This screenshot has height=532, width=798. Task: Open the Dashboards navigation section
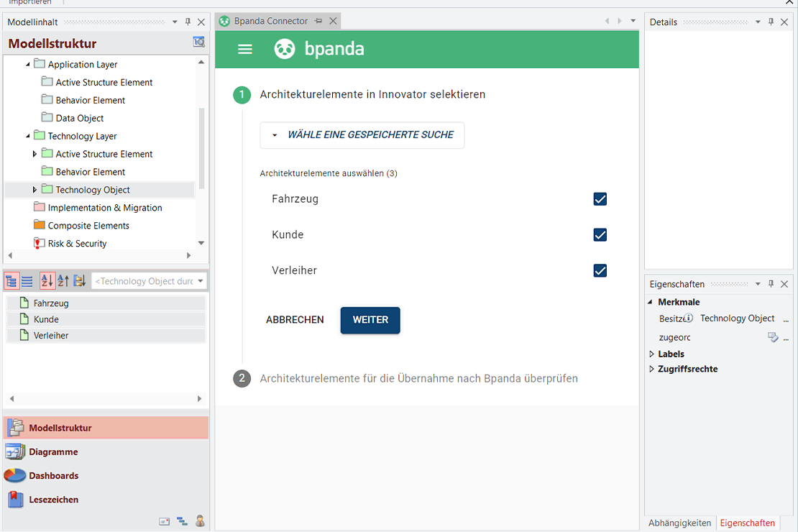click(x=106, y=475)
